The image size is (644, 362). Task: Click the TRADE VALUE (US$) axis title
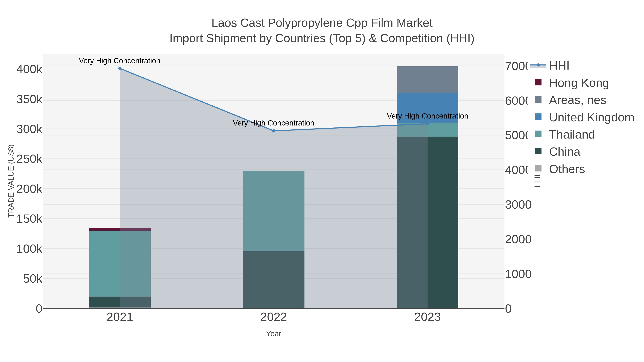pos(11,181)
